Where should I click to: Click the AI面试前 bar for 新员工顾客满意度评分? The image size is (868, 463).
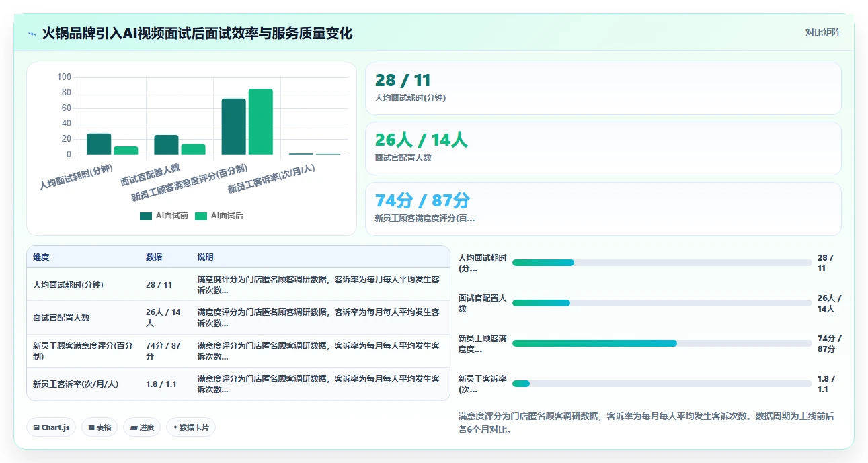pos(233,127)
